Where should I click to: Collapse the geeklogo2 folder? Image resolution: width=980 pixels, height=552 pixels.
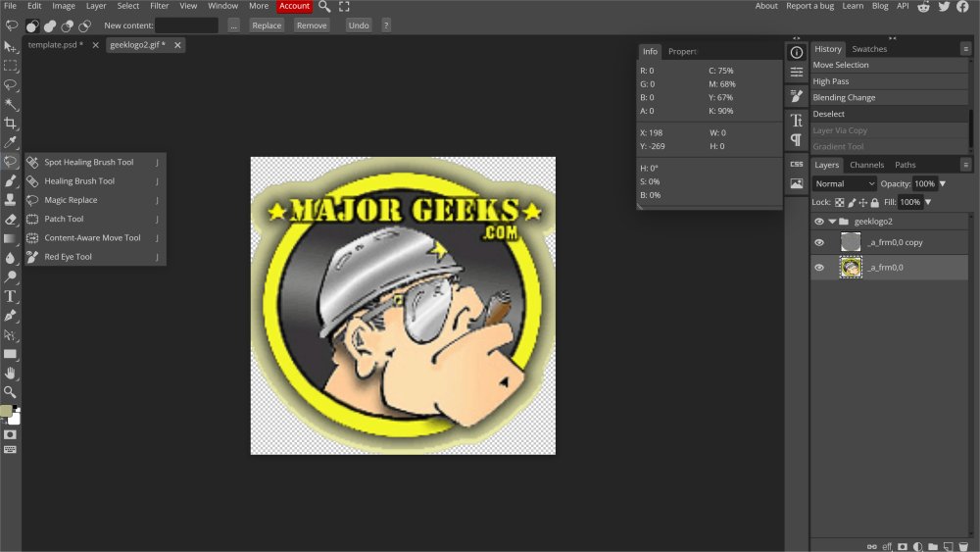click(x=832, y=222)
